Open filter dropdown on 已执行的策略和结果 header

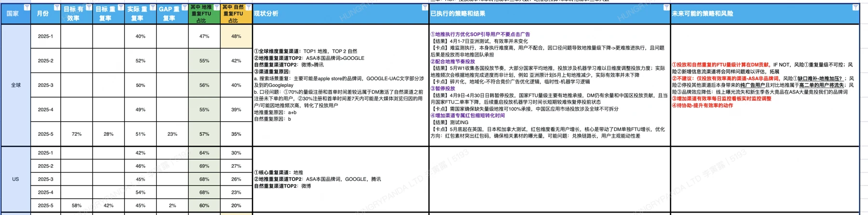coord(666,7)
